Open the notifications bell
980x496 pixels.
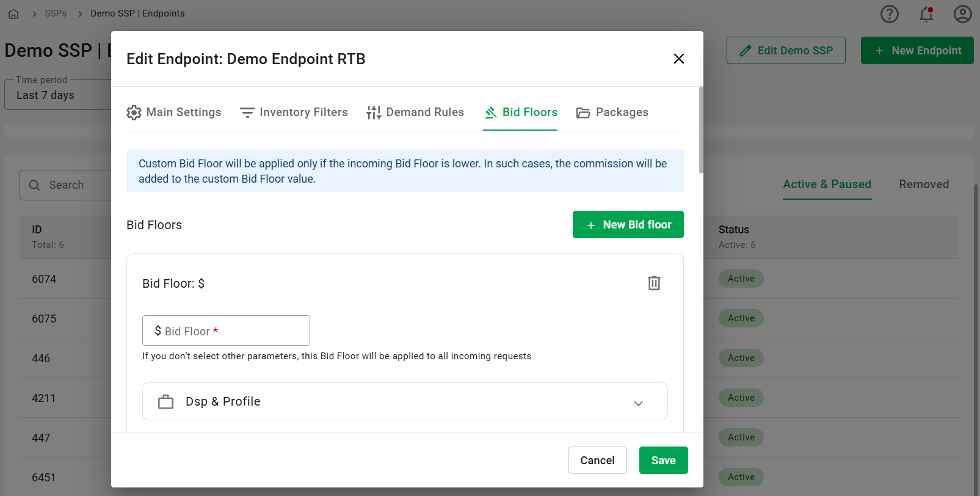tap(926, 14)
